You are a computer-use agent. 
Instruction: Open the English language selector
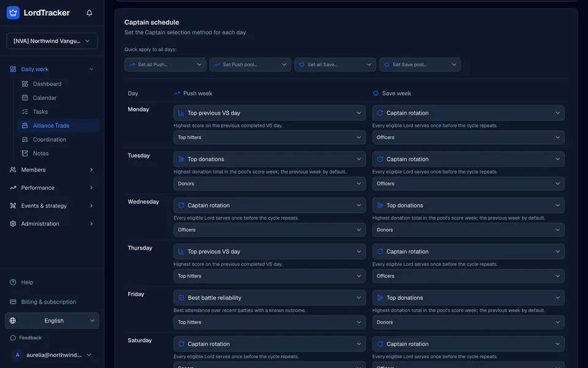coord(52,321)
